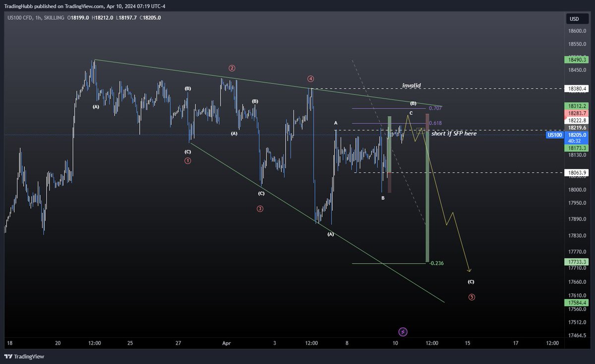The image size is (595, 364).
Task: Click the '15' date on time axis
Action: coord(467,343)
